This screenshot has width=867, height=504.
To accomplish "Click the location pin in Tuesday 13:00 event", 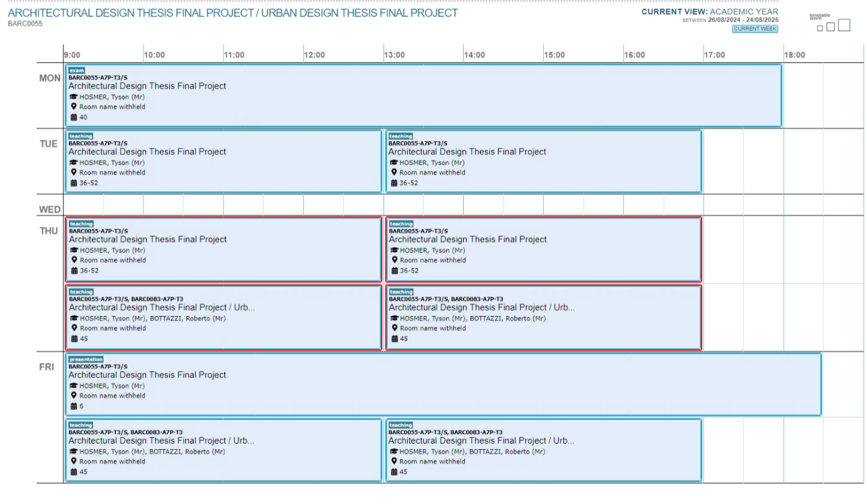I will pos(393,172).
